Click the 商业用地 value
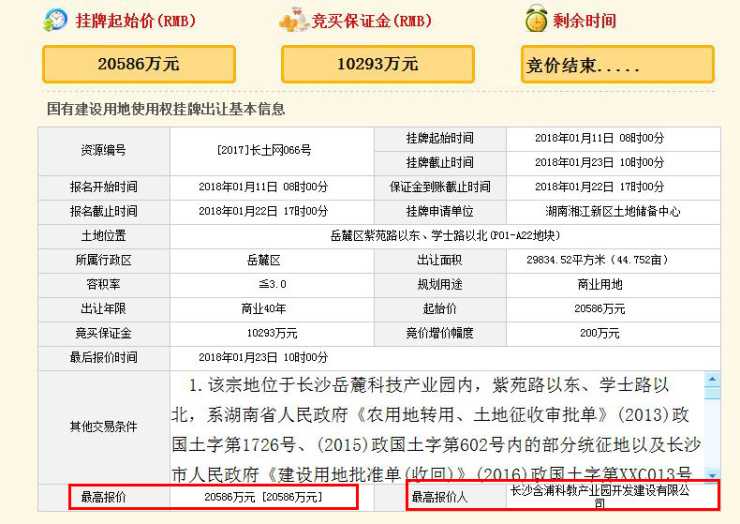Viewport: 740px width, 524px height. coord(600,284)
